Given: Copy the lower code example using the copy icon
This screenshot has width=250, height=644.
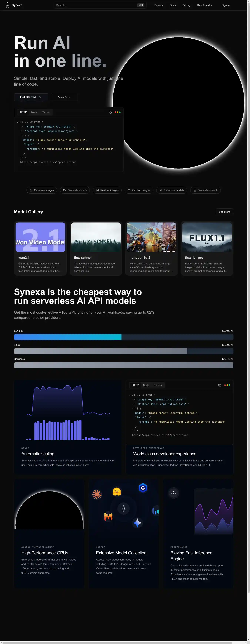Looking at the screenshot, I should 220,385.
